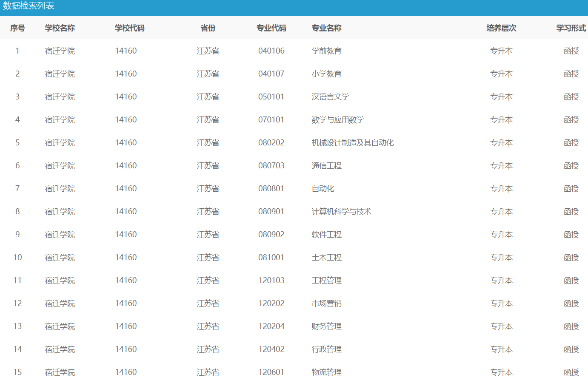The image size is (588, 383).
Task: Click major code 120202
Action: 271,304
